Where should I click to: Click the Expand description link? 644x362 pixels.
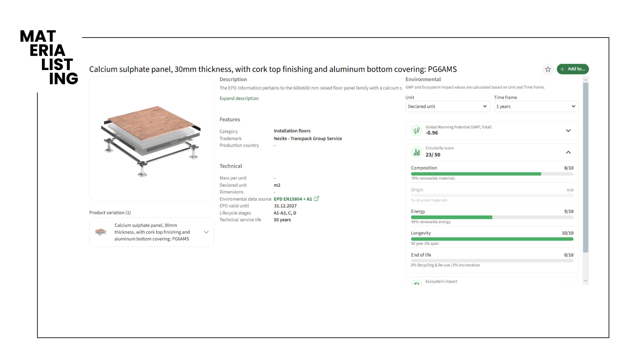point(239,99)
